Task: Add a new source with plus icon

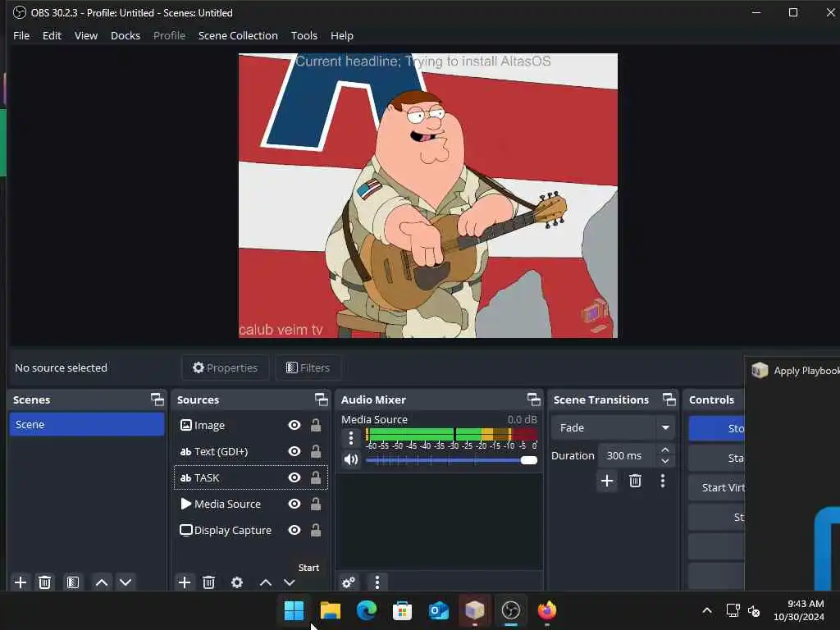Action: [185, 582]
